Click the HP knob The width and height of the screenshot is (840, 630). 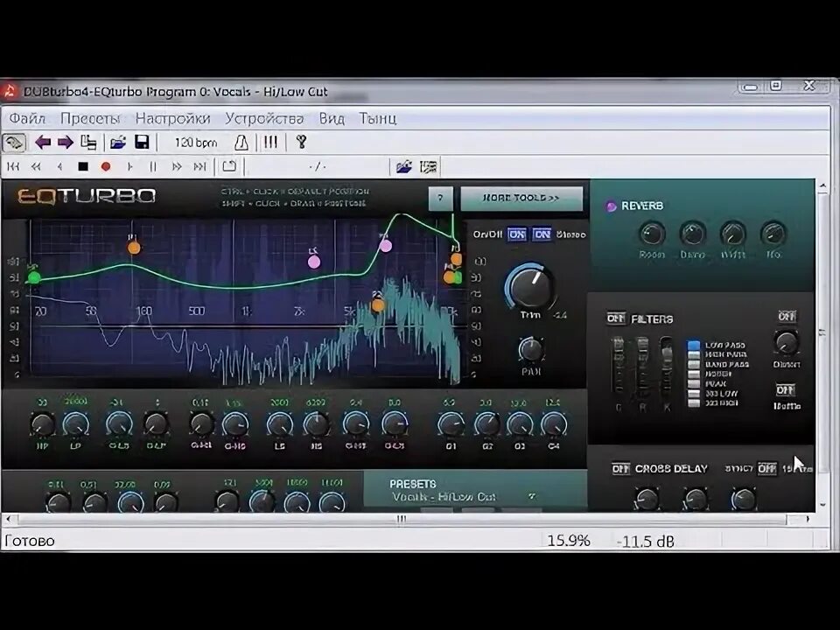pyautogui.click(x=42, y=424)
